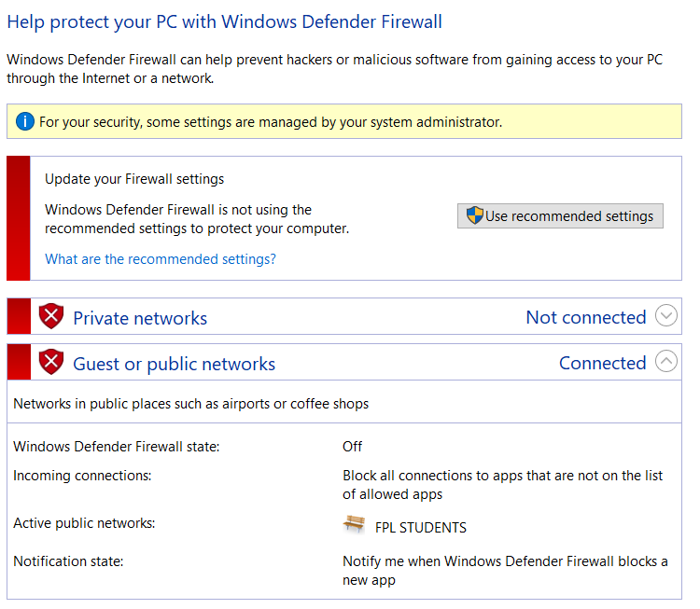The image size is (700, 609).
Task: Click the FPL STUDENTS network name
Action: [x=421, y=528]
